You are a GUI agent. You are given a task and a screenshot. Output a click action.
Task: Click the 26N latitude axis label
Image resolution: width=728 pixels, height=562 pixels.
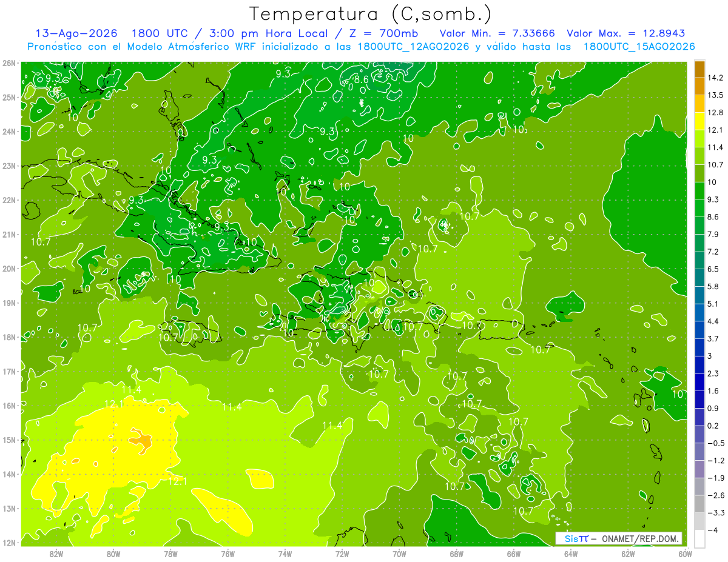tap(8, 63)
